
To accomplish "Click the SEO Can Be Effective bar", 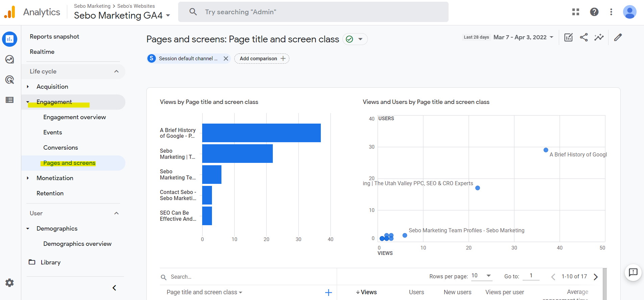I will (x=207, y=216).
